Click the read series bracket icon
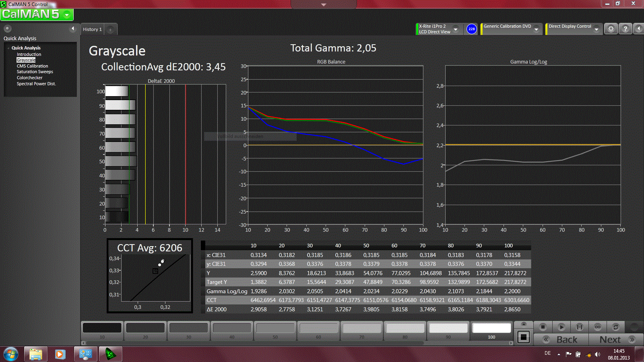The image size is (644, 362). [x=580, y=327]
